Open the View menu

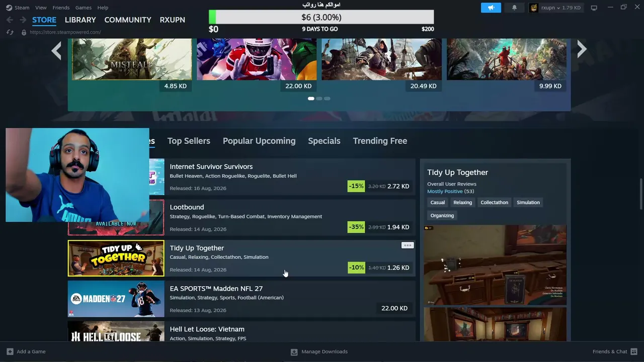click(41, 8)
